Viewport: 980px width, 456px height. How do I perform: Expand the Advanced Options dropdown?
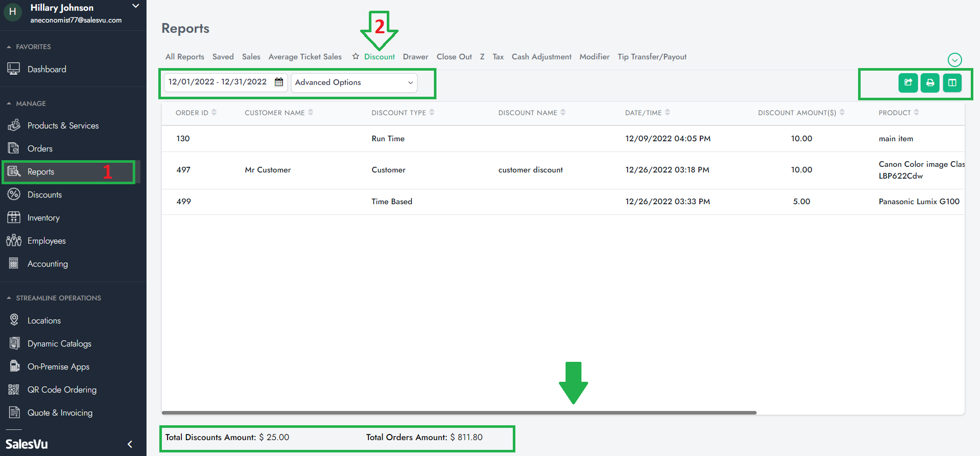[353, 82]
